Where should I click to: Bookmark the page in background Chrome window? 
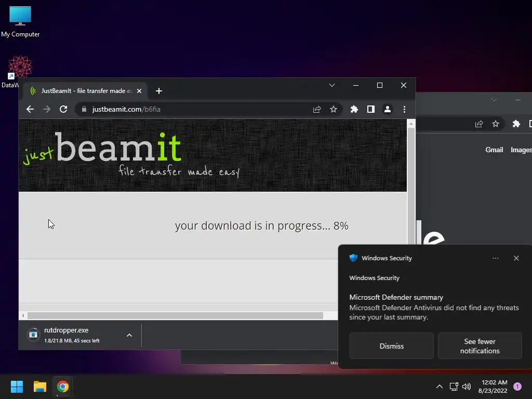tap(496, 124)
